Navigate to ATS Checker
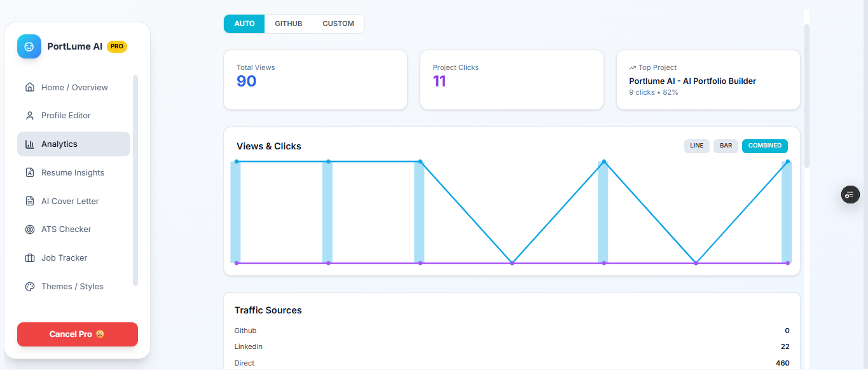Screen dimensions: 868x370 (x=74, y=230)
